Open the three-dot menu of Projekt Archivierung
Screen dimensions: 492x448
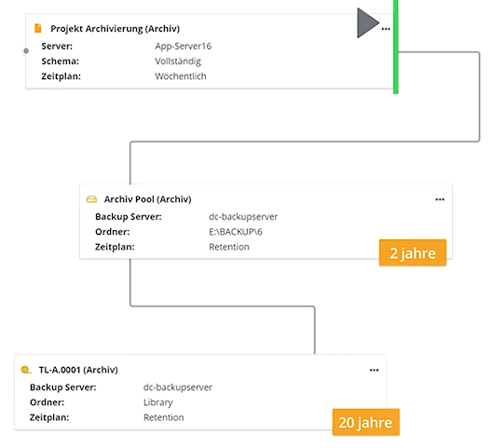pyautogui.click(x=386, y=29)
